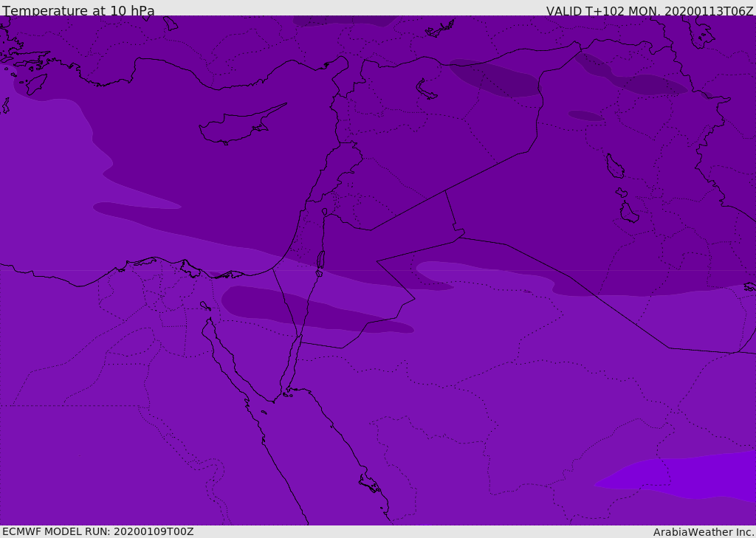Click the 'ArabiaWeather Inc' credit text
This screenshot has height=538, width=756.
[x=704, y=532]
